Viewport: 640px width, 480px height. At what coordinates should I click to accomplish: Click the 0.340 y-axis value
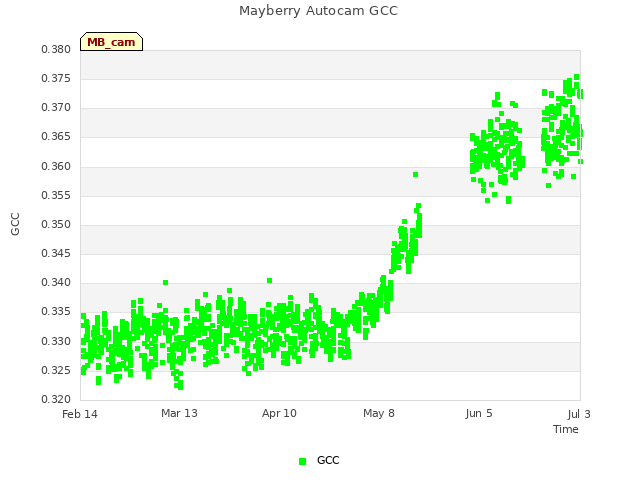[x=56, y=282]
